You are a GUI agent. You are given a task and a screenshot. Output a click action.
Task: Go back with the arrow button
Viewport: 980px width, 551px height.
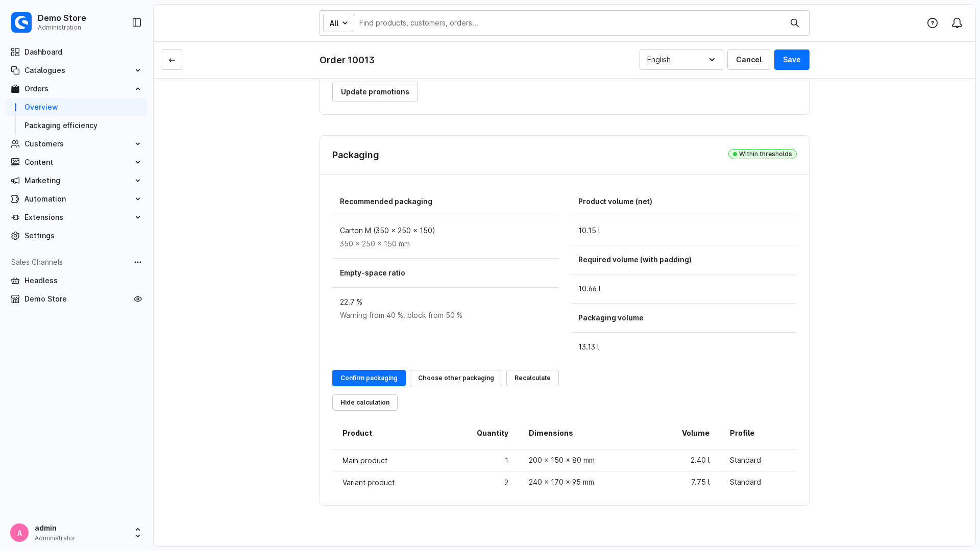coord(172,60)
